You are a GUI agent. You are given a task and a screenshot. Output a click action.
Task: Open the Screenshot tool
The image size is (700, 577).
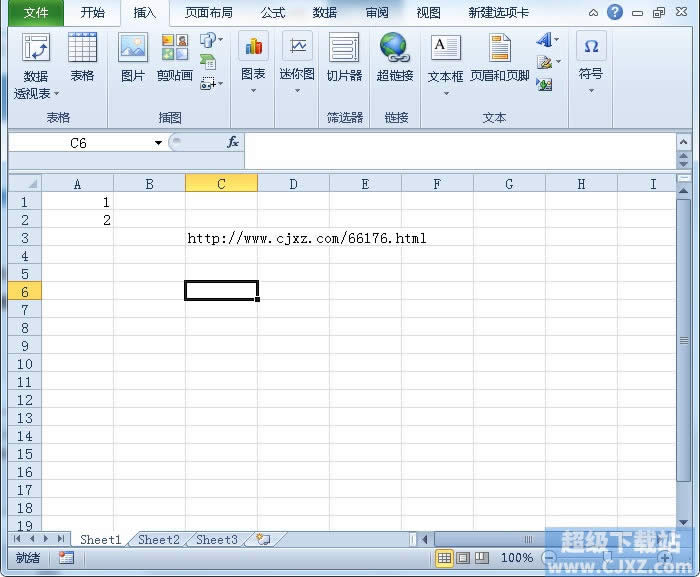click(211, 83)
